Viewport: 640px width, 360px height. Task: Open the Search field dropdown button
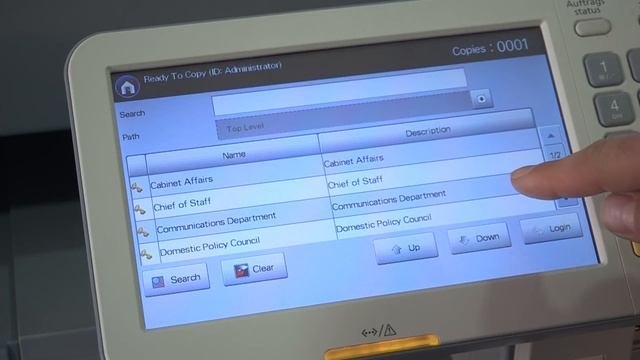pos(481,99)
